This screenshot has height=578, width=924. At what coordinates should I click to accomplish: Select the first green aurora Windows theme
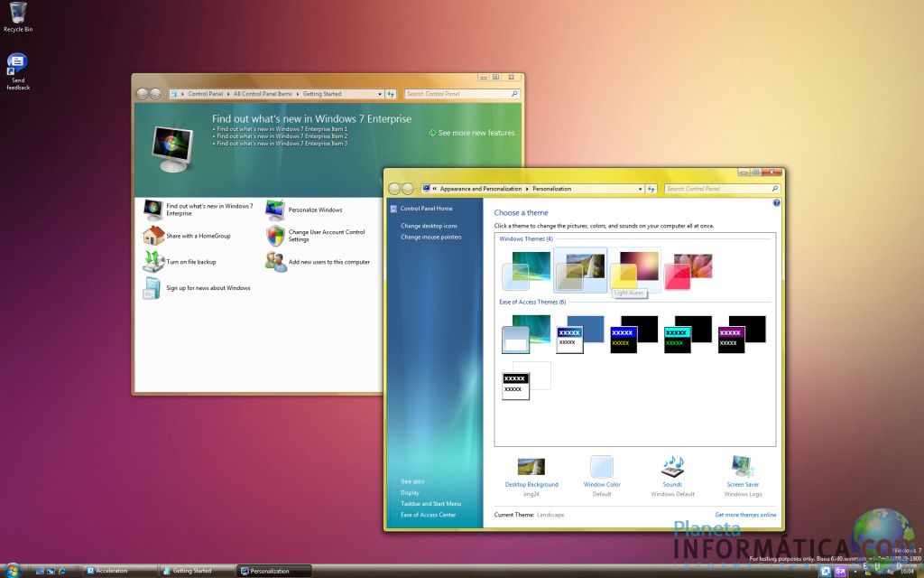click(x=526, y=271)
